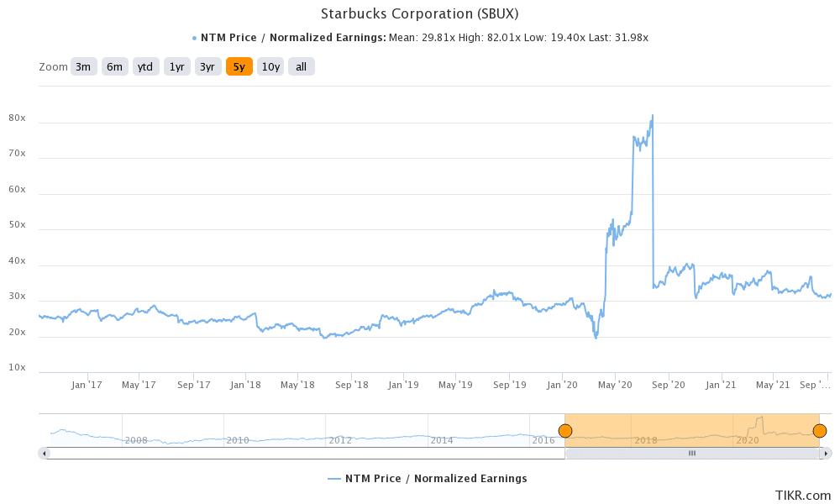Click the right navigator range handle
This screenshot has height=504, width=840.
[x=819, y=431]
